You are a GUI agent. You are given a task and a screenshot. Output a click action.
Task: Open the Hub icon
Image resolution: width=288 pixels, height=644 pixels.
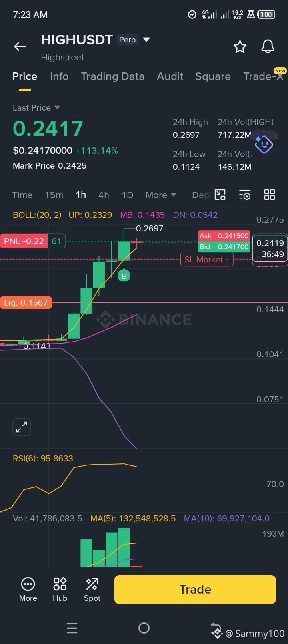(60, 589)
